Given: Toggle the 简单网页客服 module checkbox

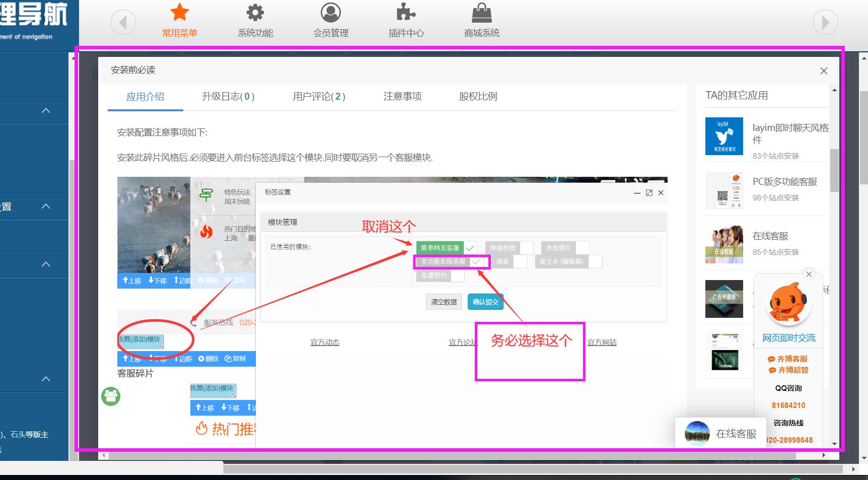Looking at the screenshot, I should 470,248.
